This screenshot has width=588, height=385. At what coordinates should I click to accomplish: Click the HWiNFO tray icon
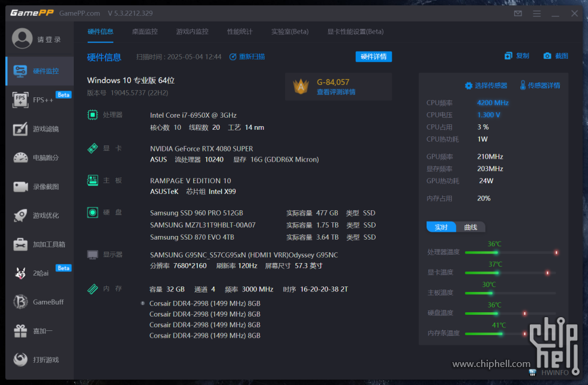pyautogui.click(x=533, y=372)
